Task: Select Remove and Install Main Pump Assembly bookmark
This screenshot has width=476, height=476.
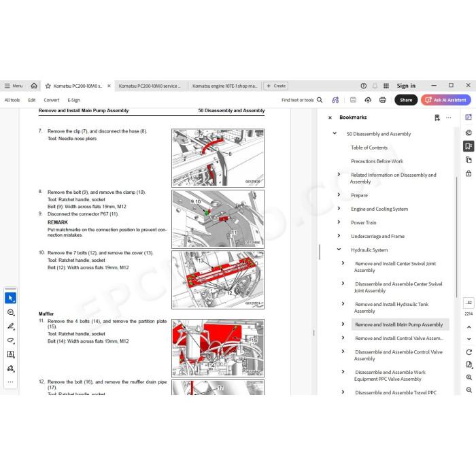Action: point(399,324)
